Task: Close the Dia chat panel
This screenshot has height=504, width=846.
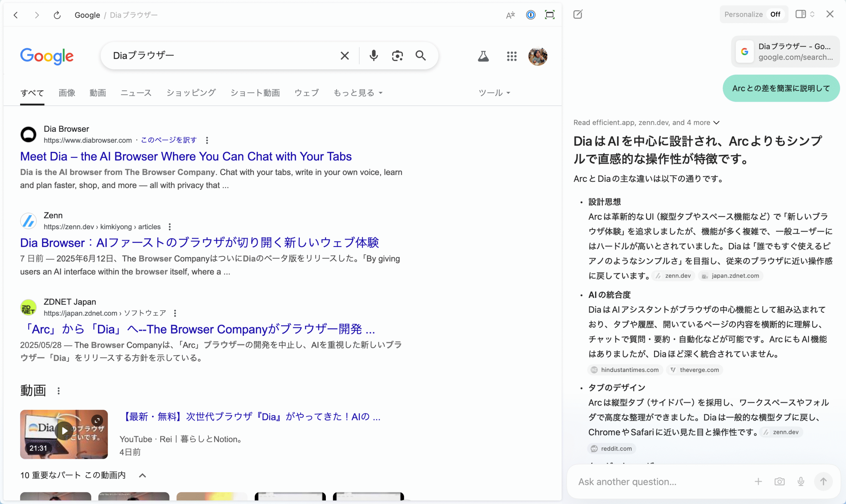Action: coord(830,14)
